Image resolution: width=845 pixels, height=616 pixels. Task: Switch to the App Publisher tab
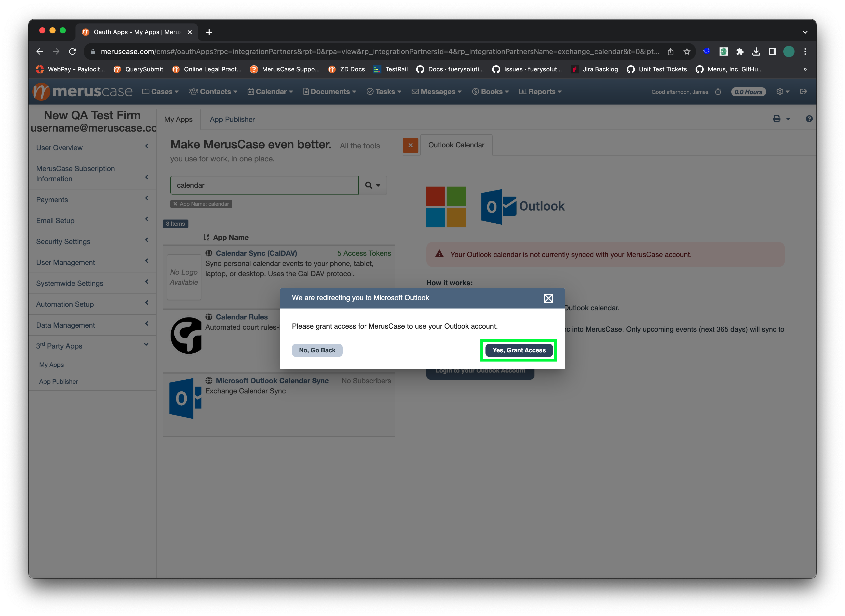pos(232,119)
